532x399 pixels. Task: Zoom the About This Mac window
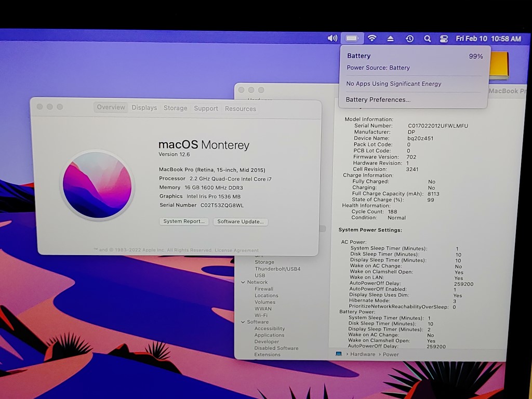(60, 107)
